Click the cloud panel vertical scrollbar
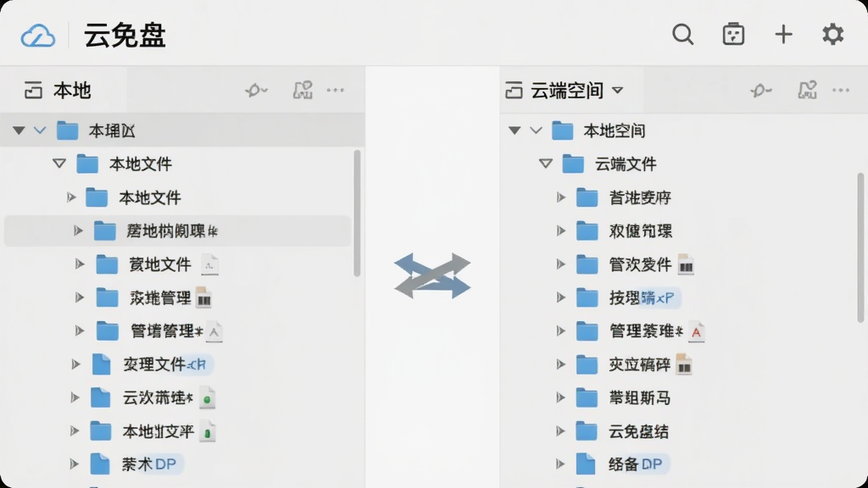The image size is (868, 488). click(x=860, y=247)
